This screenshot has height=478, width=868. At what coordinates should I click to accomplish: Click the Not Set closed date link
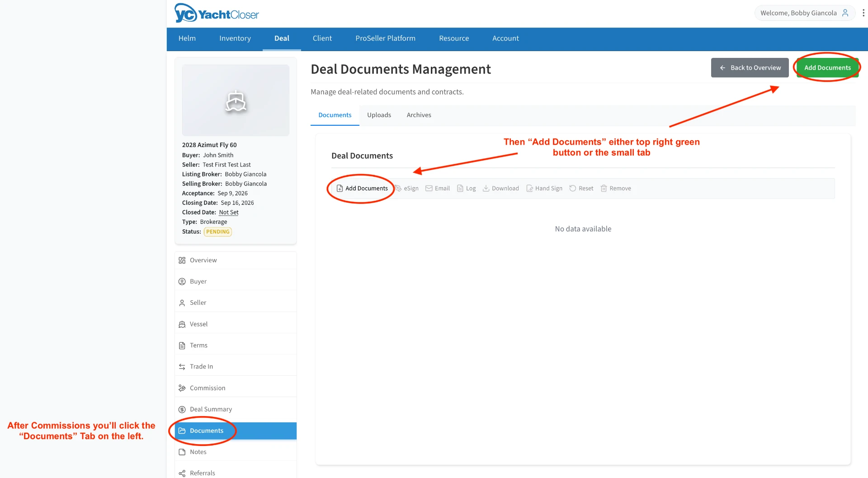point(229,213)
